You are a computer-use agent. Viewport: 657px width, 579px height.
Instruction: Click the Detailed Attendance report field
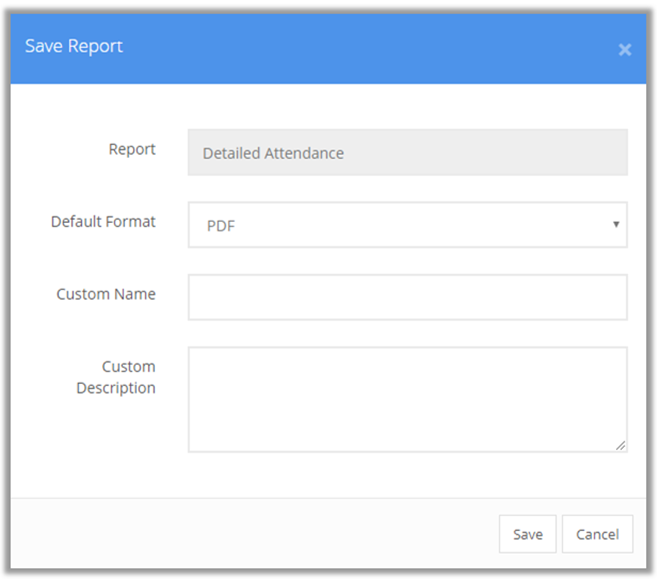tap(407, 153)
